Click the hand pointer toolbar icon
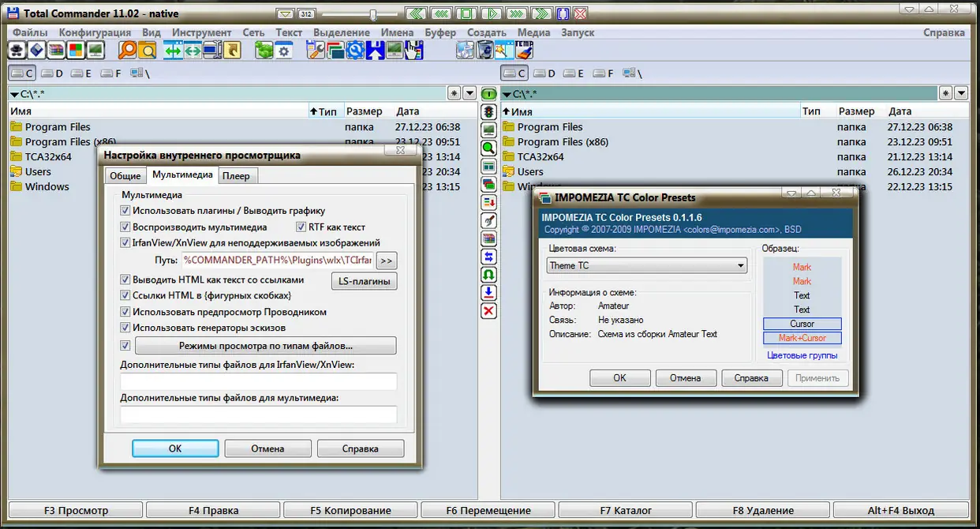The width and height of the screenshot is (980, 529). (413, 50)
